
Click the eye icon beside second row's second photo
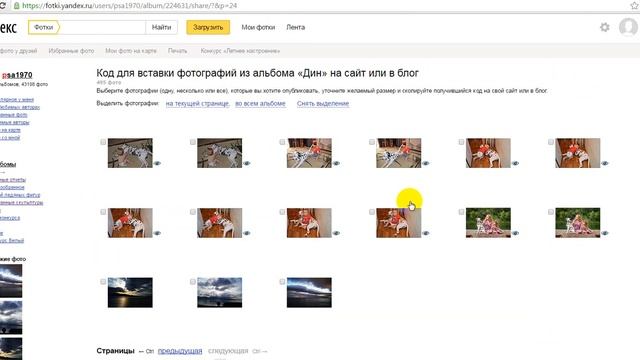247,233
